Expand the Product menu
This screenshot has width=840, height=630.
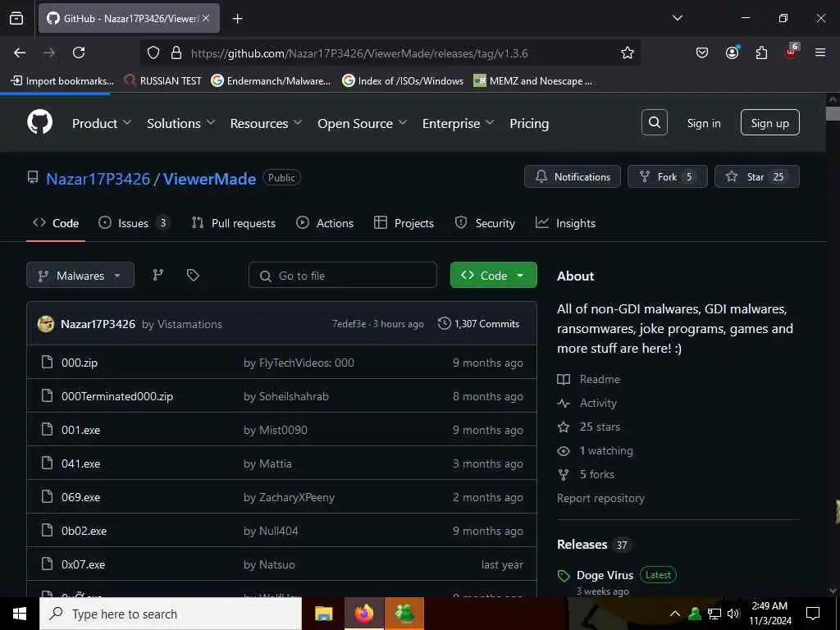(101, 123)
